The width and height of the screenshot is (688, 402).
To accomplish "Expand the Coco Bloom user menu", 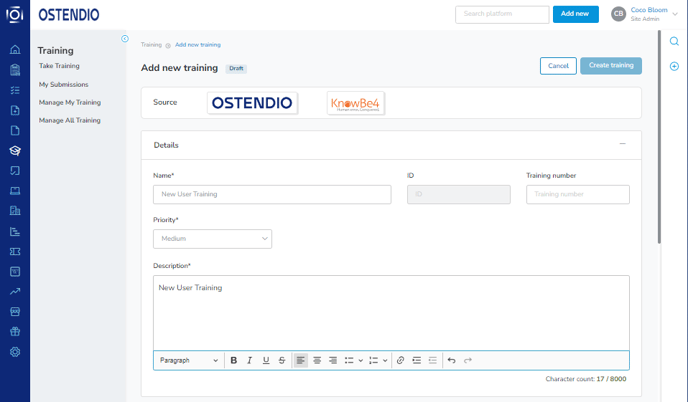I will click(675, 14).
